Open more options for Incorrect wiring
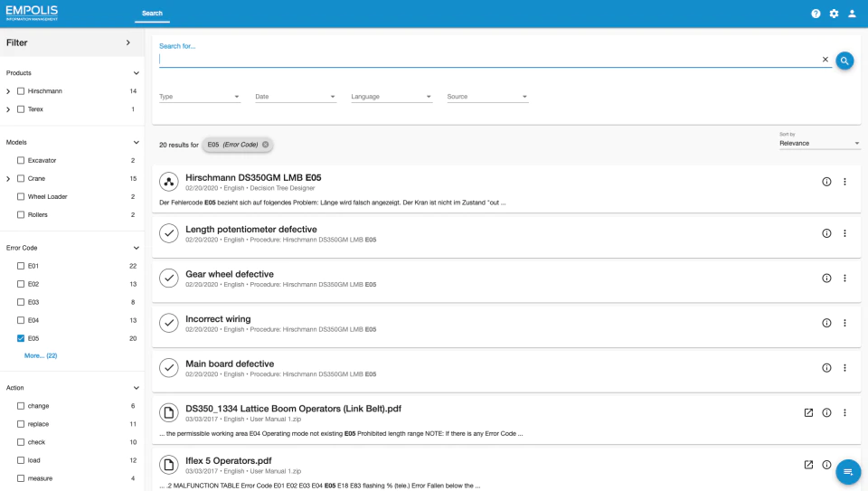Viewport: 868px width, 491px height. pyautogui.click(x=844, y=323)
